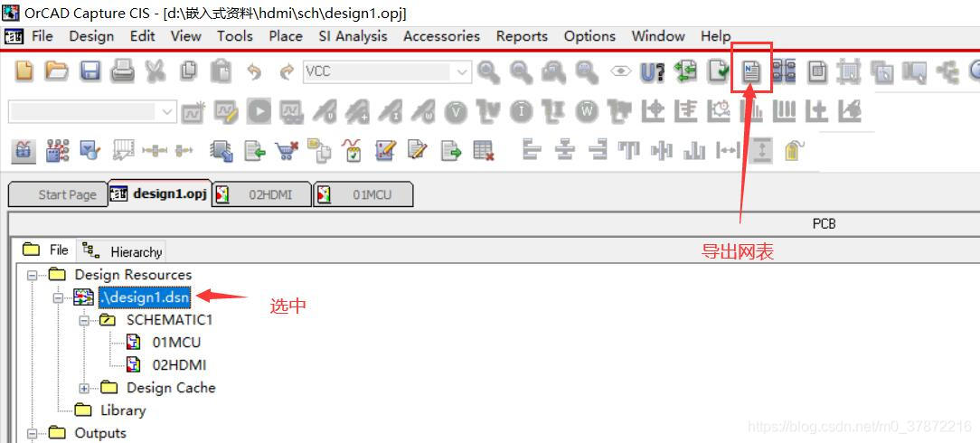Click the Undo arrow icon

coord(254,71)
